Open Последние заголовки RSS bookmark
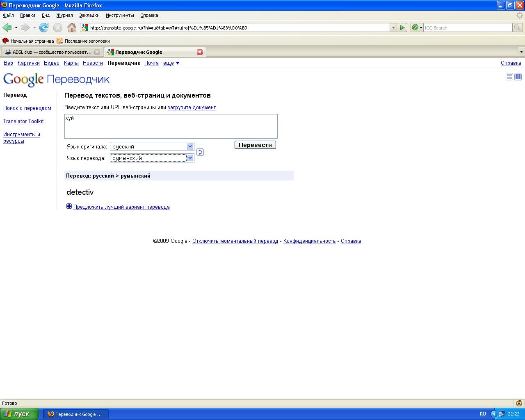The width and height of the screenshot is (525, 420). tap(84, 41)
